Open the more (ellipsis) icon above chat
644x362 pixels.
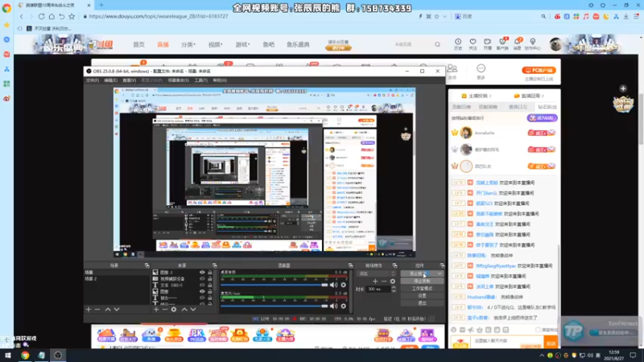click(481, 68)
